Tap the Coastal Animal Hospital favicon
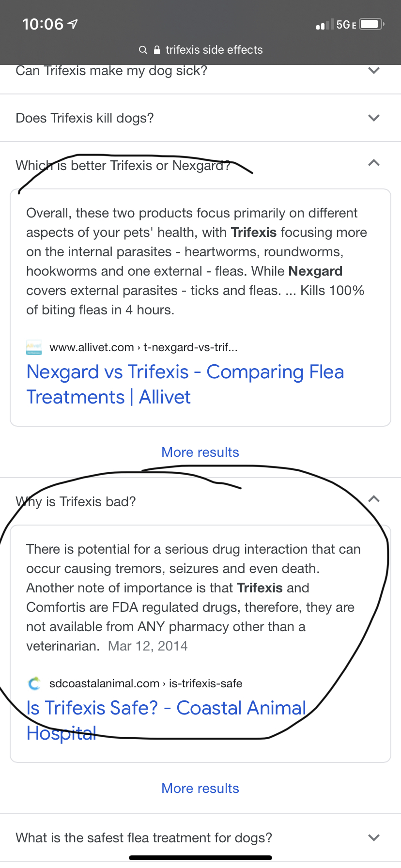 point(34,683)
